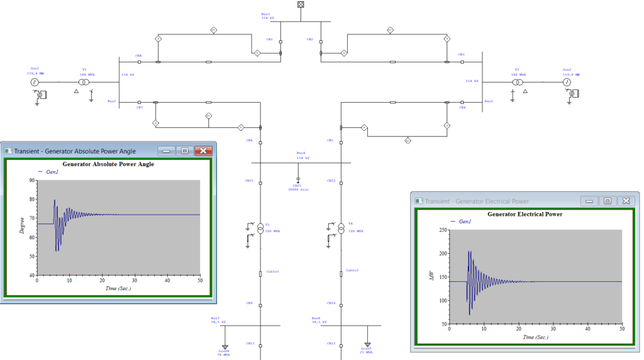Screen dimensions: 644x360
Task: Click the 'Bus4 154 kV' label
Action: point(303,155)
